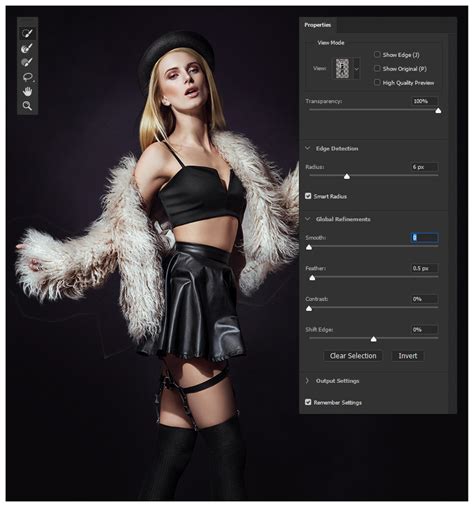474x507 pixels.
Task: Toggle the Remember Settings checkbox
Action: coord(308,402)
